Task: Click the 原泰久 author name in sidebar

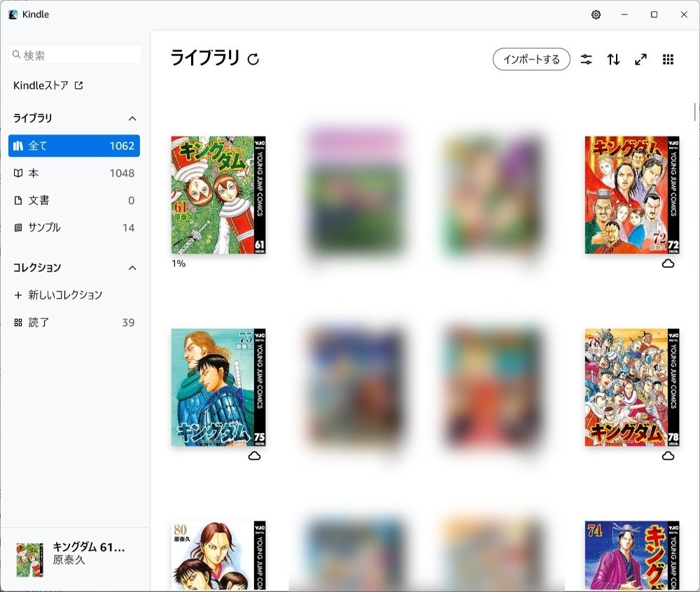Action: [69, 560]
